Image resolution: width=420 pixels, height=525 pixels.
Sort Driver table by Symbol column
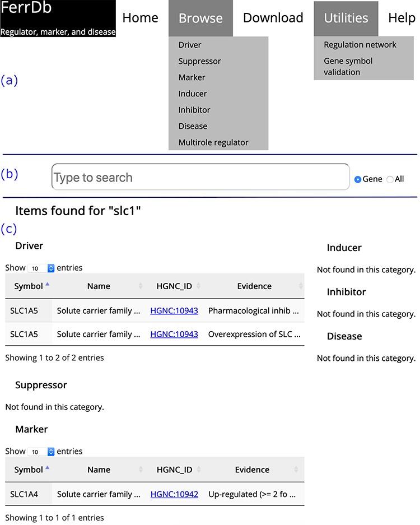(29, 286)
